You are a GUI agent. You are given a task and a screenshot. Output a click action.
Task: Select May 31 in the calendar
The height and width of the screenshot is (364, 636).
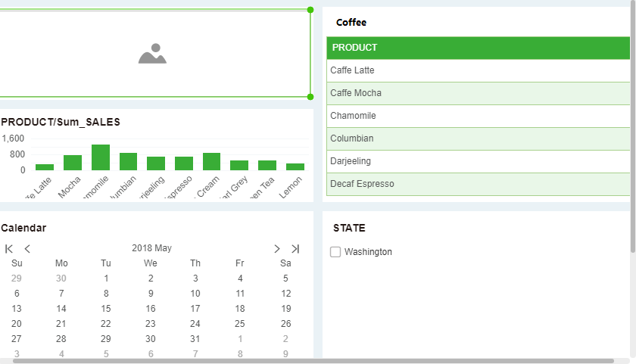click(195, 339)
